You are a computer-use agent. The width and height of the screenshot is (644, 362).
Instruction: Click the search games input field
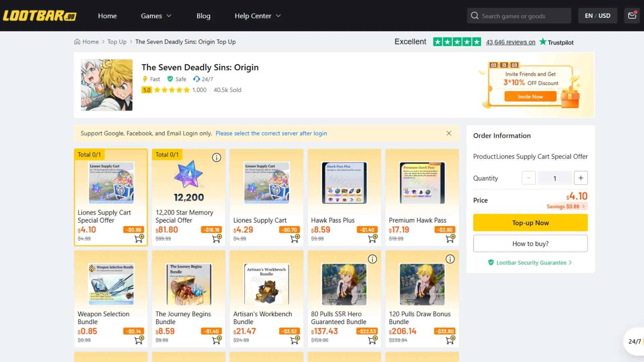[x=523, y=15]
